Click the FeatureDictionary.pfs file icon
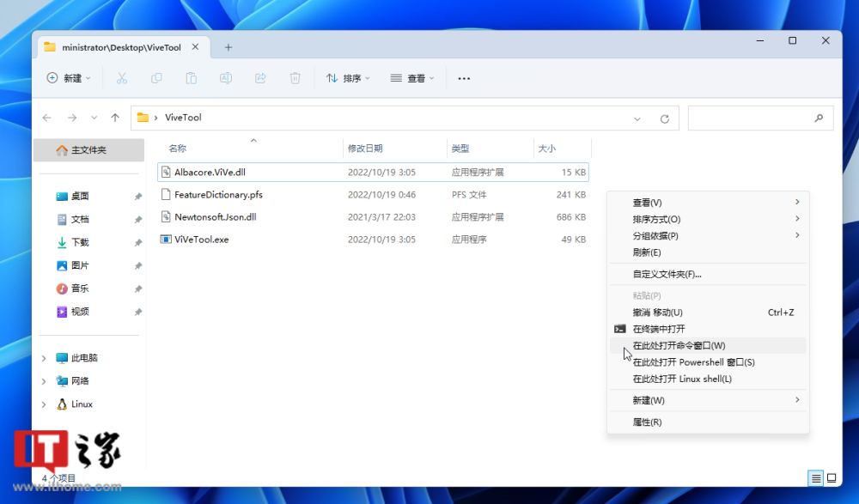Viewport: 859px width, 504px height. click(166, 195)
